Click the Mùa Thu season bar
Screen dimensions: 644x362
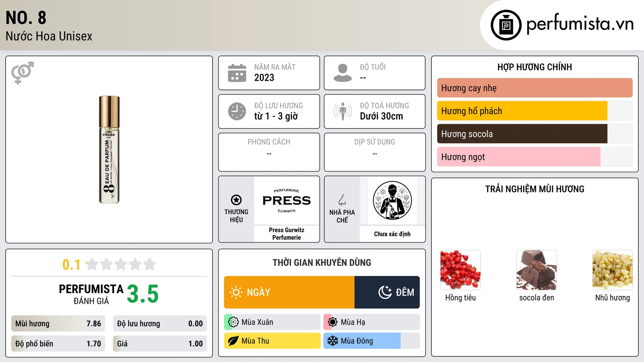click(272, 341)
